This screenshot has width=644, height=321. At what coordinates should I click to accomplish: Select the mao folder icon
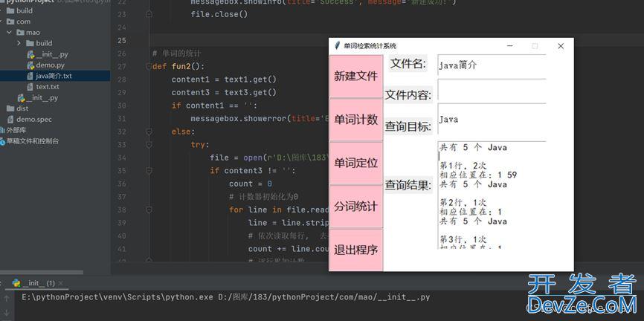(x=20, y=33)
